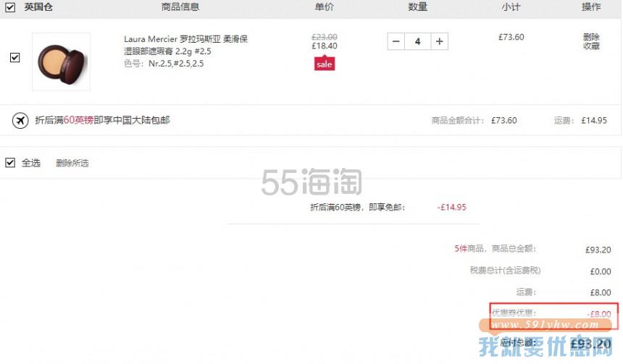Viewport: 623px width, 364px height.
Task: Open the Laura Mercier 罗拉玛斯亚 product title
Action: click(x=185, y=45)
